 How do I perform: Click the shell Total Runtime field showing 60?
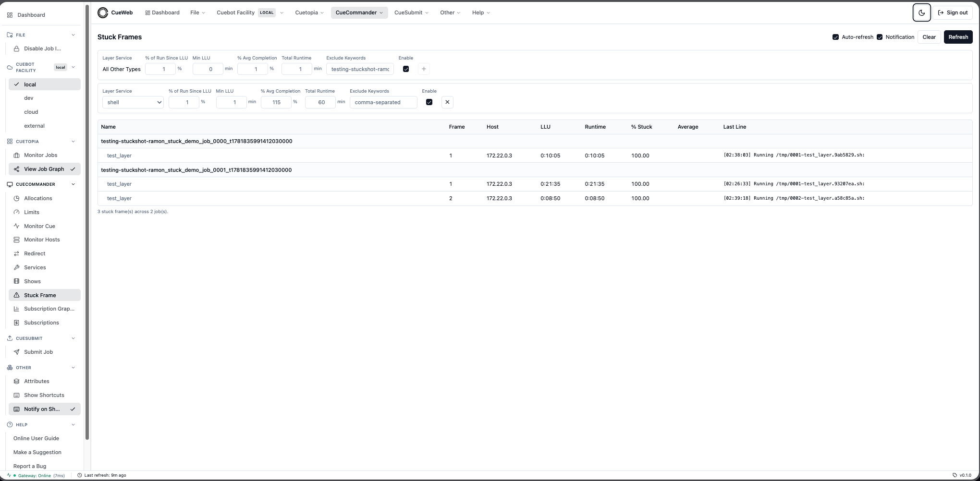click(320, 102)
